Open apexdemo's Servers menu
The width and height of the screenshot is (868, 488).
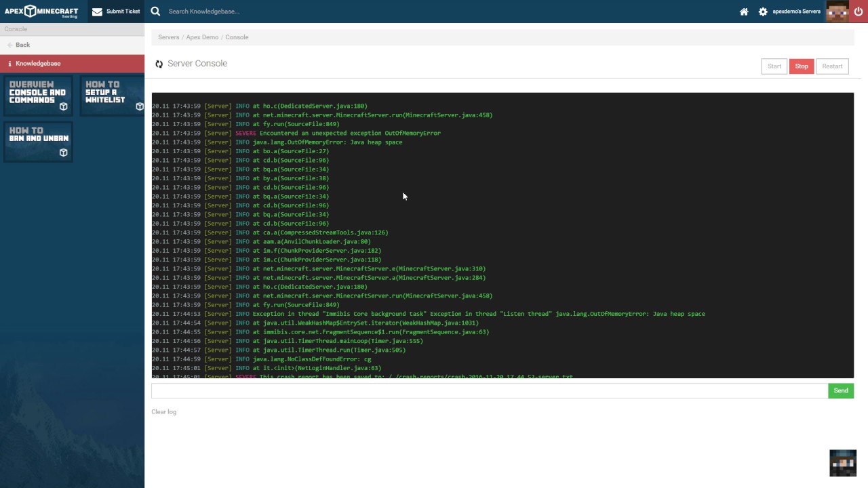(x=796, y=12)
